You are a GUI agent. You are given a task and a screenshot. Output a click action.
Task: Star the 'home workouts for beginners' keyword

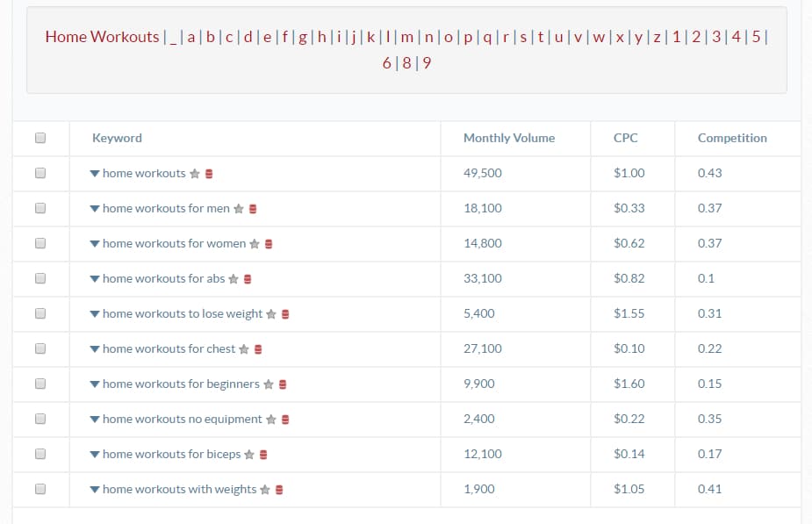(x=269, y=384)
